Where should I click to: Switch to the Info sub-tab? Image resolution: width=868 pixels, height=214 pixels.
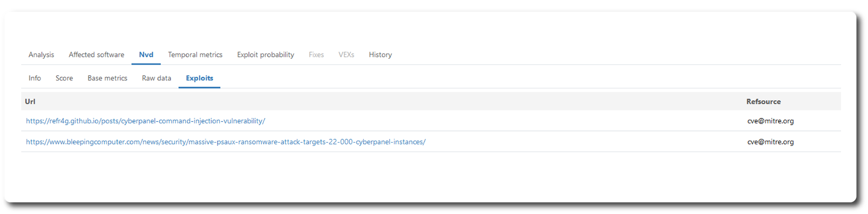point(35,78)
